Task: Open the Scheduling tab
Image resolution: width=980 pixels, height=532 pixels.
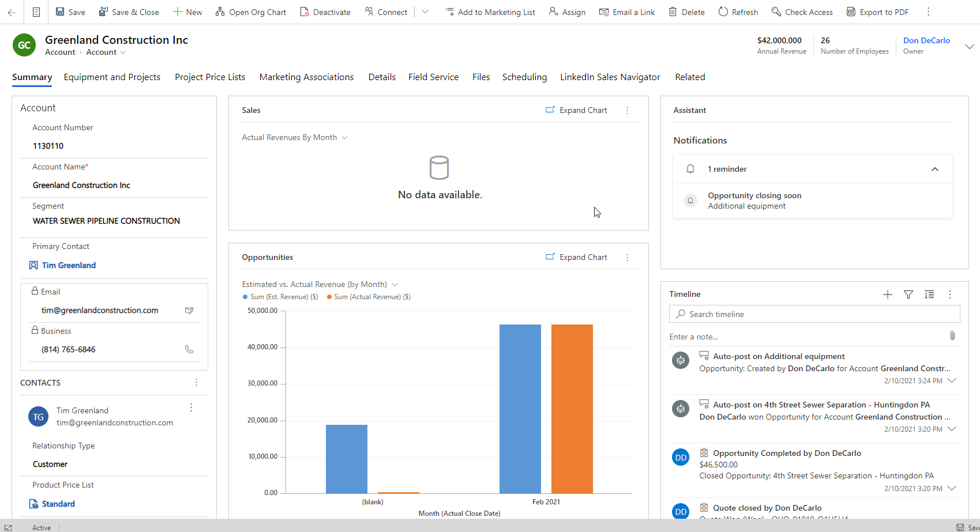Action: click(524, 77)
